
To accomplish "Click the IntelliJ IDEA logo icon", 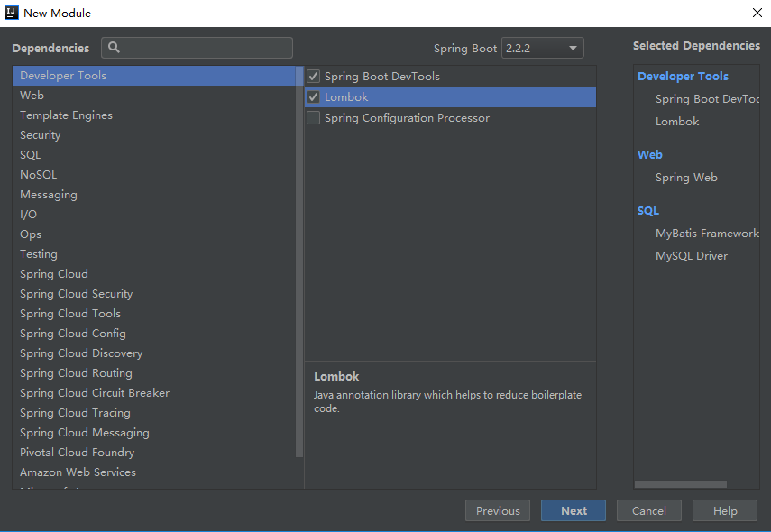I will [x=12, y=13].
